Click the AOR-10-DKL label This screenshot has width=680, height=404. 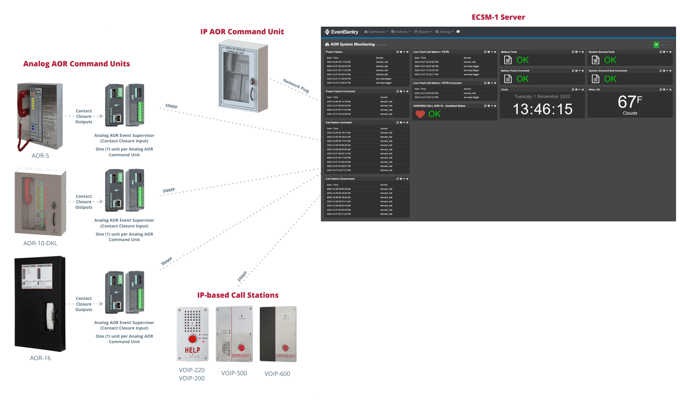[40, 243]
